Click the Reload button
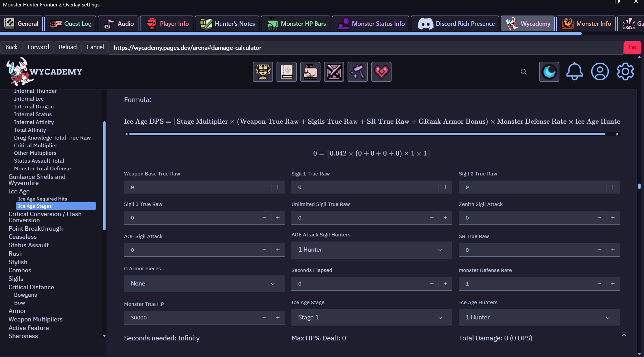The image size is (644, 357). tap(68, 47)
